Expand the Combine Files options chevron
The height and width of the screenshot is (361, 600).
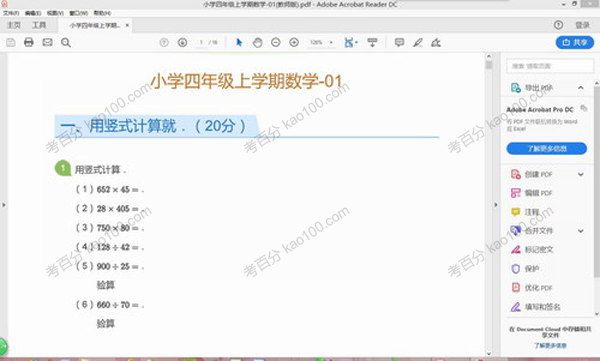pos(581,231)
